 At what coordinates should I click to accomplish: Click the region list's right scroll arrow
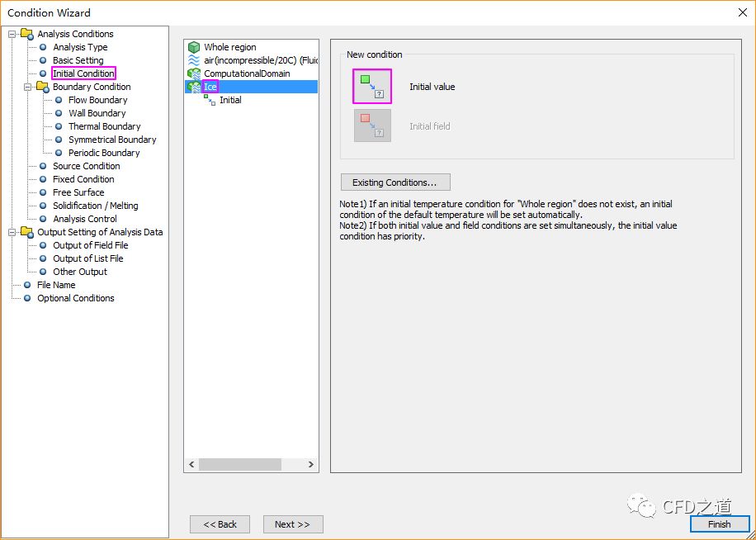click(x=311, y=464)
